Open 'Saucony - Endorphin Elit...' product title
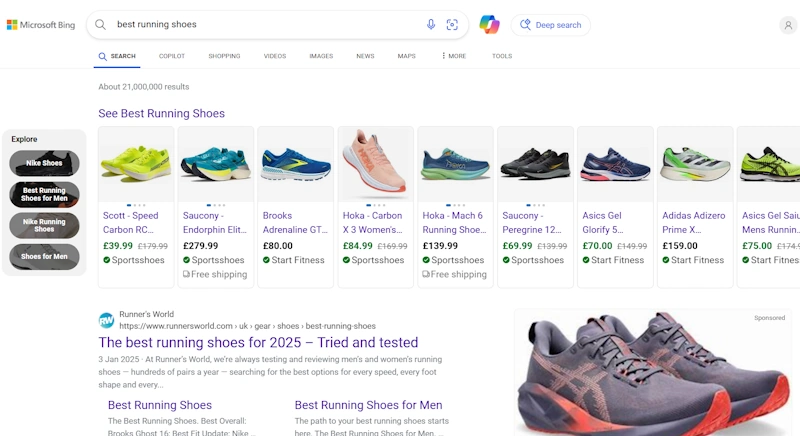Image resolution: width=800 pixels, height=436 pixels. click(x=215, y=223)
